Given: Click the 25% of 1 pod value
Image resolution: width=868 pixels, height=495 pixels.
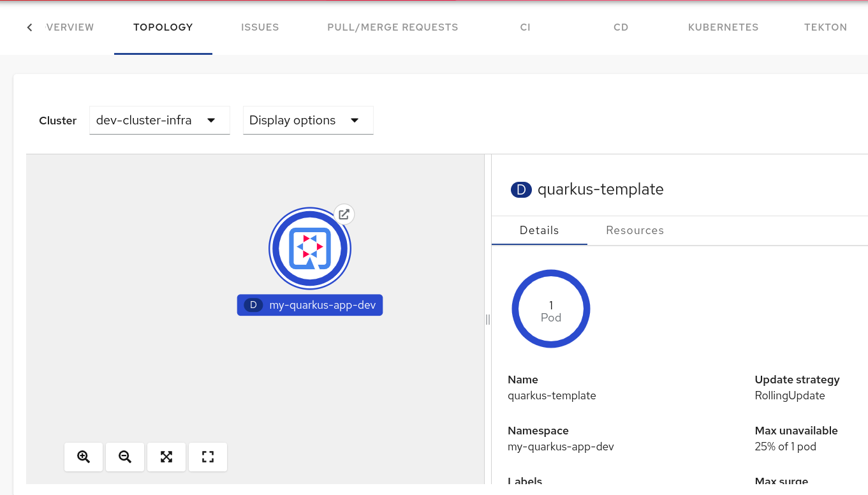Looking at the screenshot, I should click(x=785, y=447).
